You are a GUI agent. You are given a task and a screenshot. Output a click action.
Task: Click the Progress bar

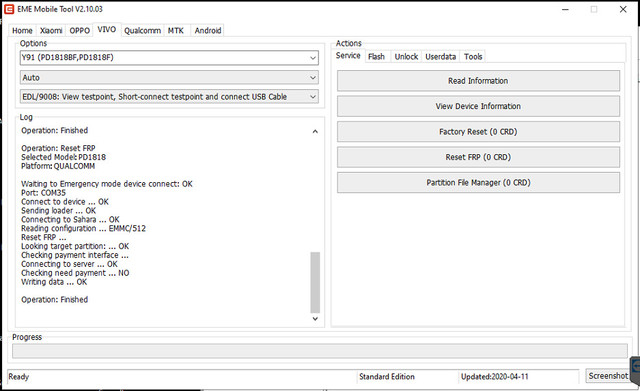click(x=320, y=351)
